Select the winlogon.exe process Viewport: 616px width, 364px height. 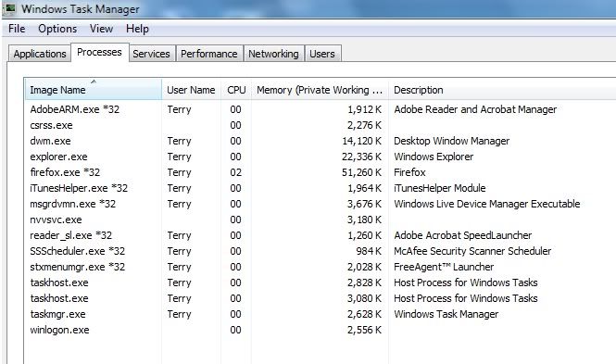(59, 330)
